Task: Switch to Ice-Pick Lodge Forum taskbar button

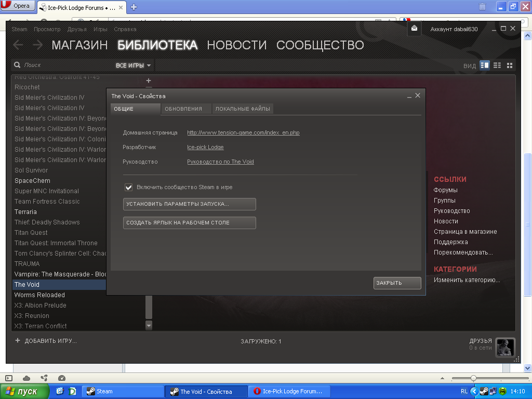Action: click(290, 391)
